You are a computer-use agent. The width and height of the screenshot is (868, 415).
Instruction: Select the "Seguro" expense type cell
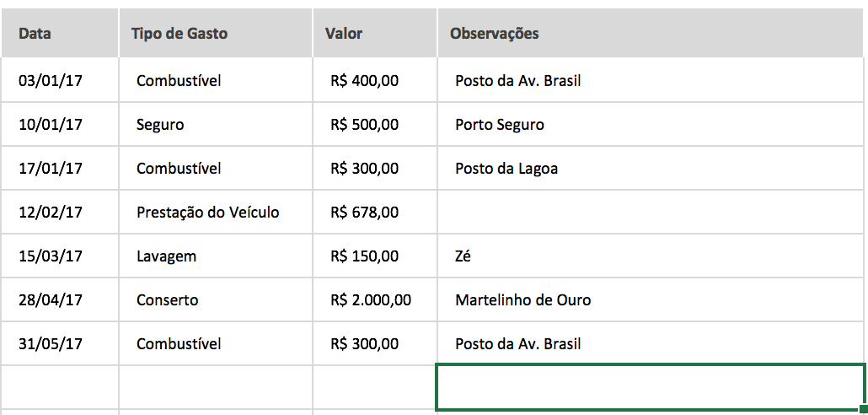160,125
